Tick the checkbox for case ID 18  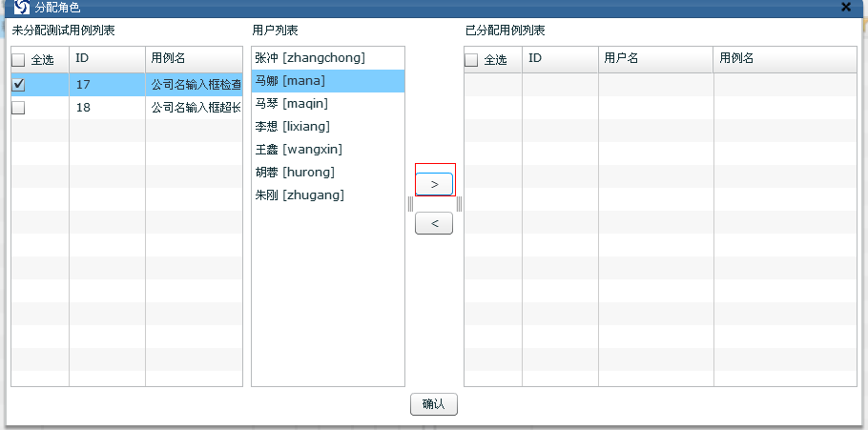(x=18, y=108)
